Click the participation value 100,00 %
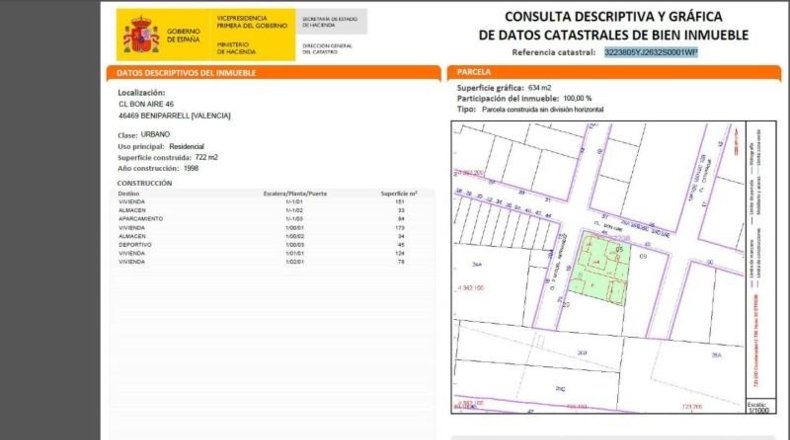The image size is (790, 440). click(577, 99)
